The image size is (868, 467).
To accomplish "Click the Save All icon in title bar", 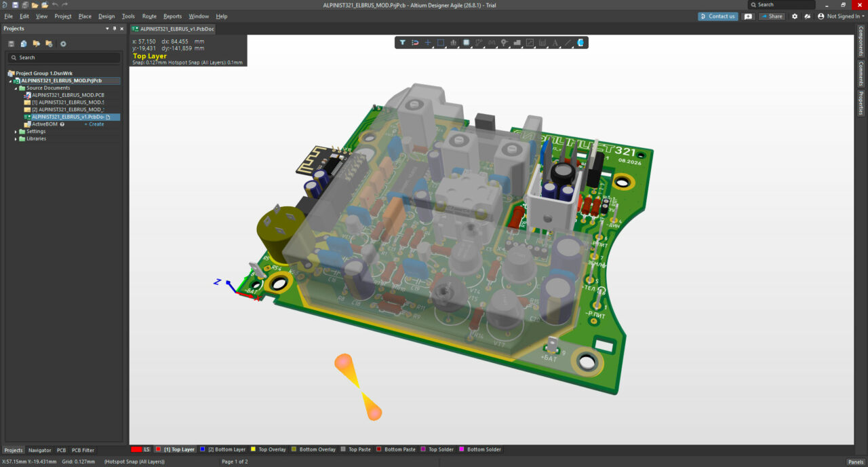I will (24, 5).
